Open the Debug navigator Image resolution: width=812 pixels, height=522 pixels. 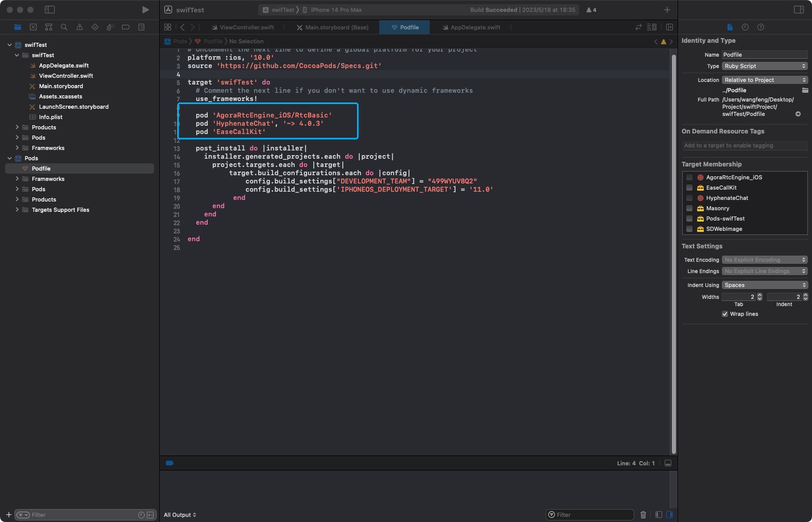point(110,27)
